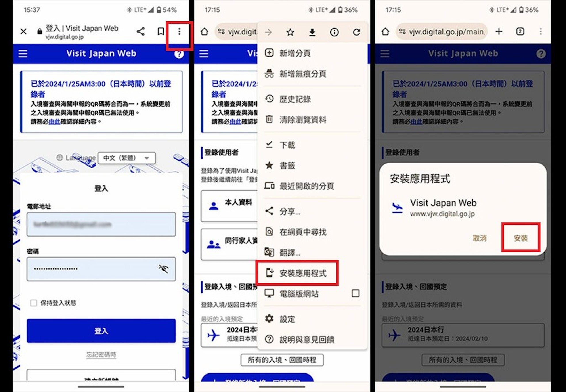Tap the home icon in middle phone browser
This screenshot has height=392, width=566.
pyautogui.click(x=204, y=32)
